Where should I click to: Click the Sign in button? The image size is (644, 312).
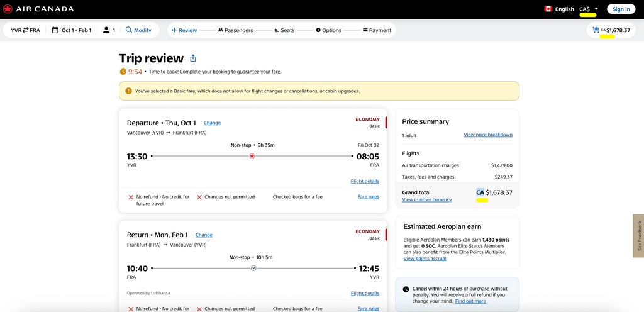pos(621,9)
